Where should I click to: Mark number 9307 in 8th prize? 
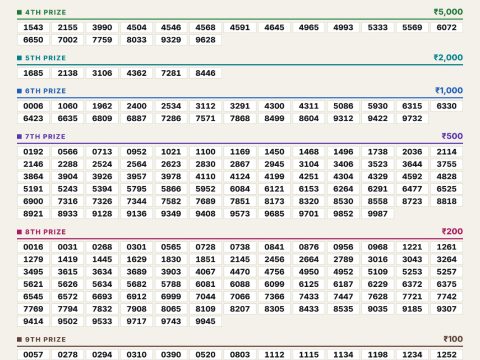(x=447, y=309)
